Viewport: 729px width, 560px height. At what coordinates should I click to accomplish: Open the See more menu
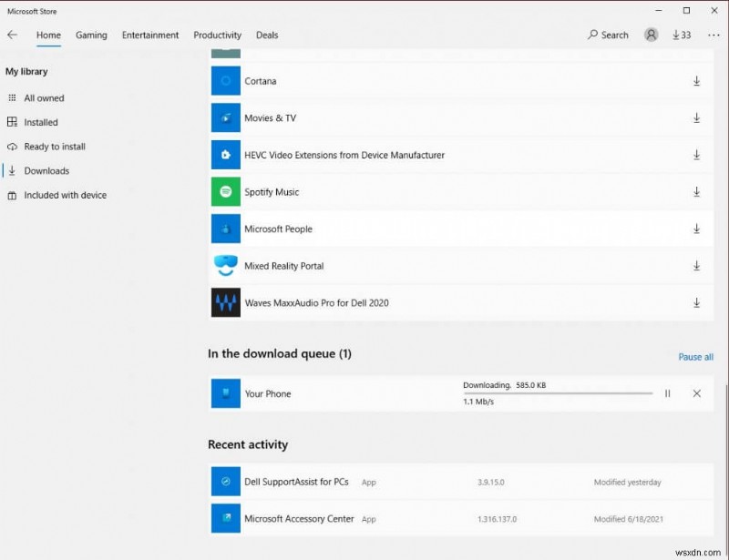click(714, 35)
